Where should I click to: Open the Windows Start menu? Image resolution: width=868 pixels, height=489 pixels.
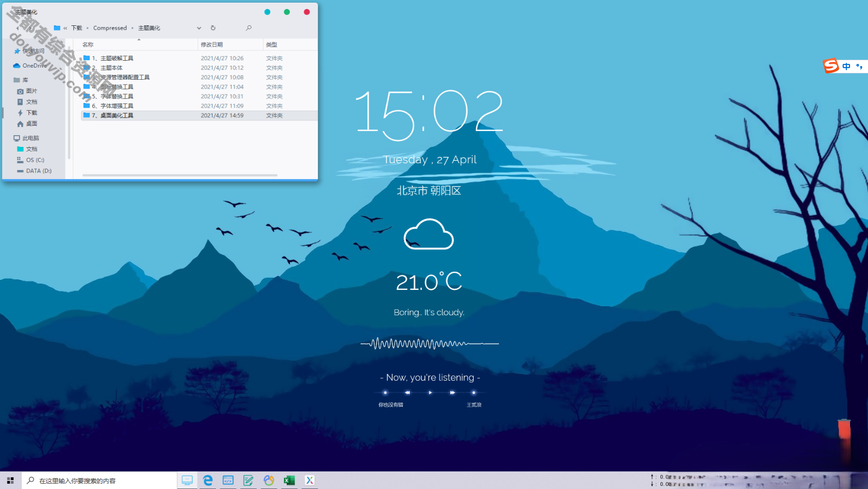[11, 481]
